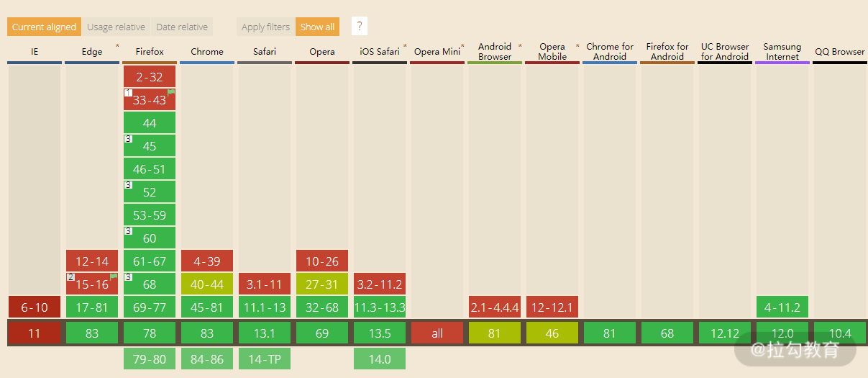Select the Chrome 45-81 version cell
Viewport: 868px width, 378px height.
(207, 307)
